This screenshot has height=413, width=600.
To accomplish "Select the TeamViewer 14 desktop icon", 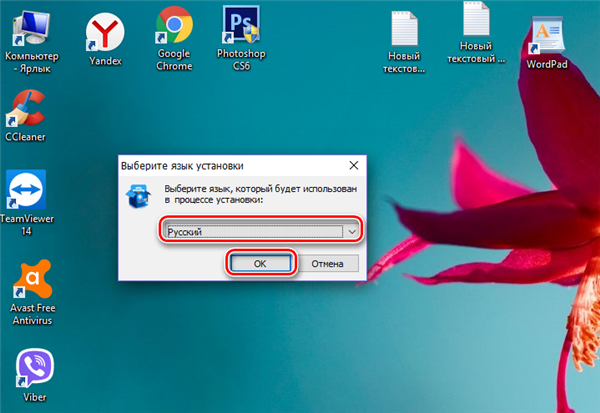I will tap(26, 203).
